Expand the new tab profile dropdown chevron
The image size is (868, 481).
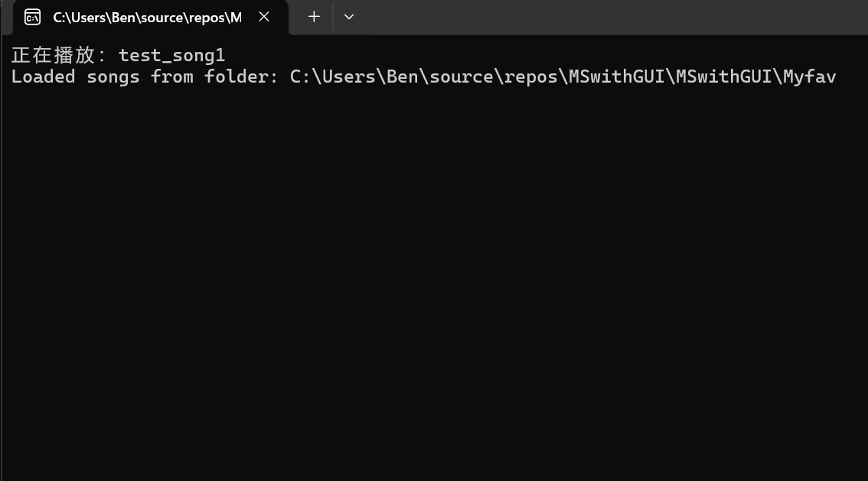[349, 17]
